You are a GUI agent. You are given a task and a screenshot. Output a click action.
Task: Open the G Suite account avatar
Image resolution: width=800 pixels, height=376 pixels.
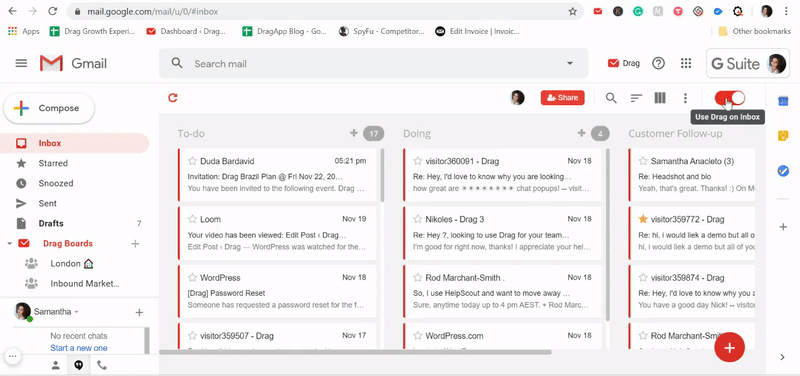tap(777, 64)
